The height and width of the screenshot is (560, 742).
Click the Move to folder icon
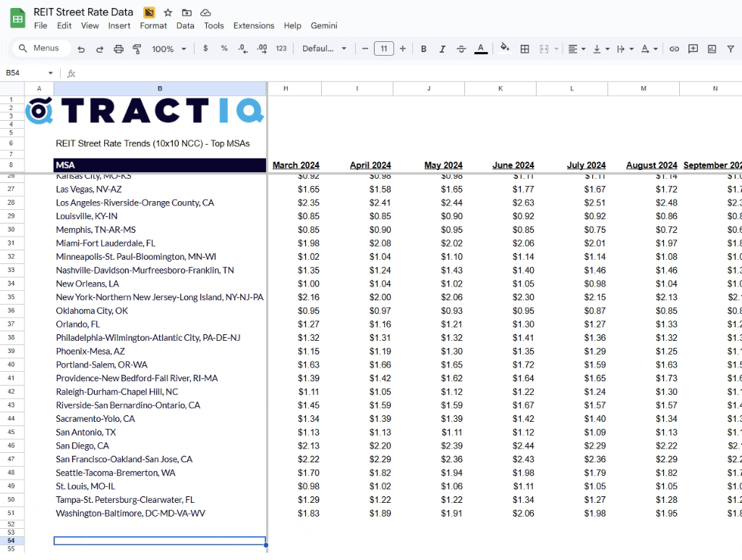[x=187, y=12]
